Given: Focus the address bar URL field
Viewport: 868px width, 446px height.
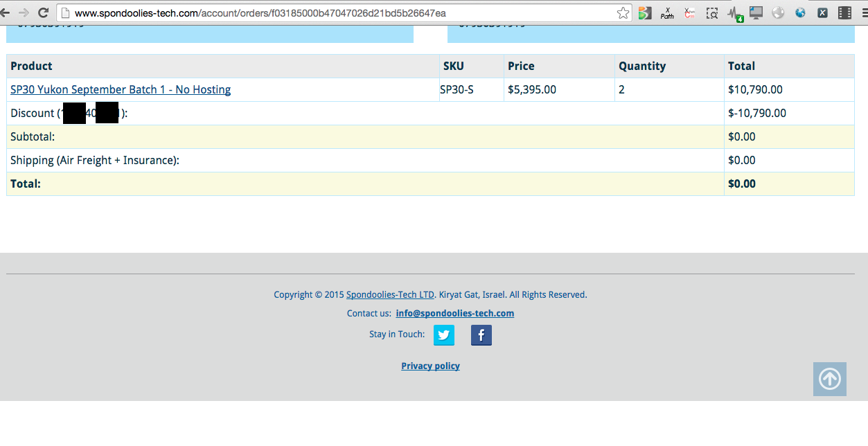Looking at the screenshot, I should coord(343,12).
